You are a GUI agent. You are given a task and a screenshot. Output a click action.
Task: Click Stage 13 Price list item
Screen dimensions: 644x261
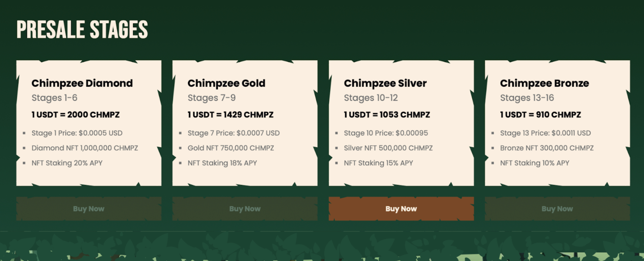tap(545, 133)
